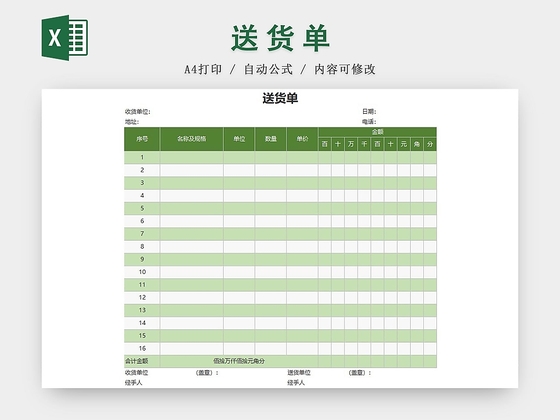The height and width of the screenshot is (420, 560).
Task: Select the 名称及规格 column header
Action: coord(192,139)
